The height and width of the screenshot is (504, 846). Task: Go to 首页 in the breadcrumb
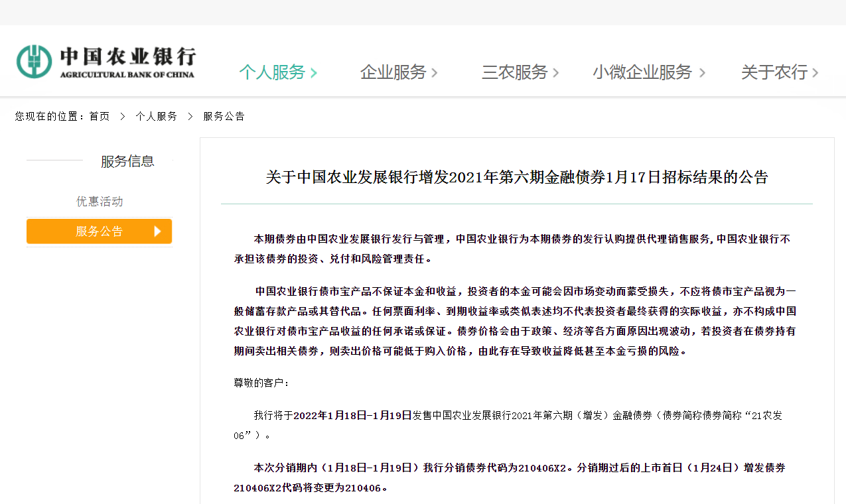[x=100, y=116]
